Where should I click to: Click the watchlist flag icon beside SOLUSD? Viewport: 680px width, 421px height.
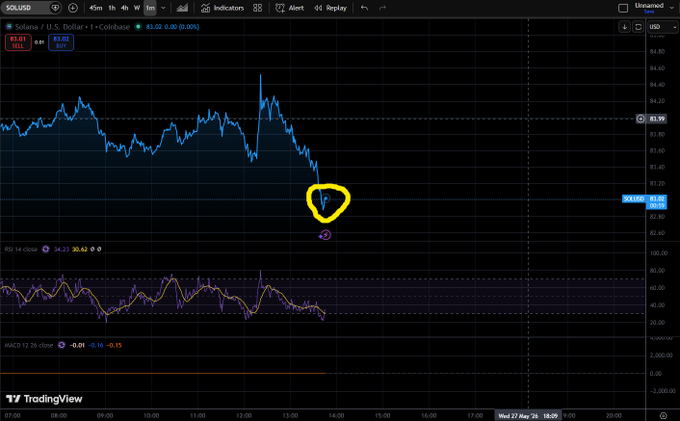[x=55, y=8]
